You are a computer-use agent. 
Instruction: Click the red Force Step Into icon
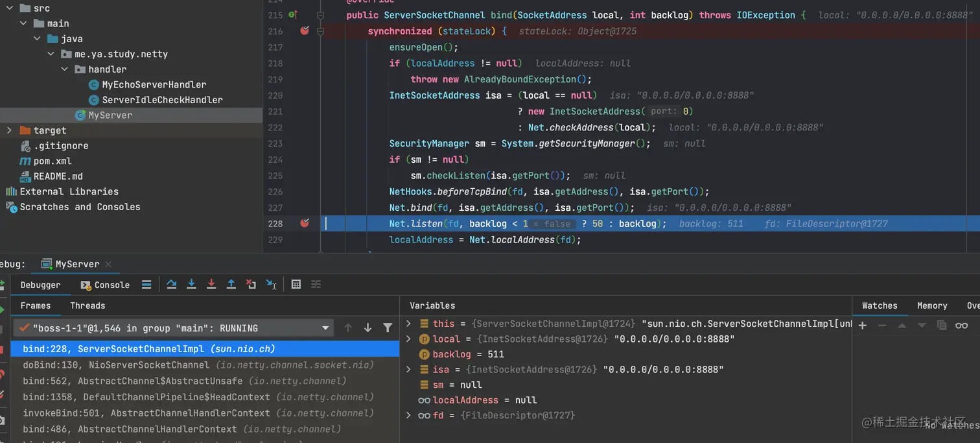211,284
